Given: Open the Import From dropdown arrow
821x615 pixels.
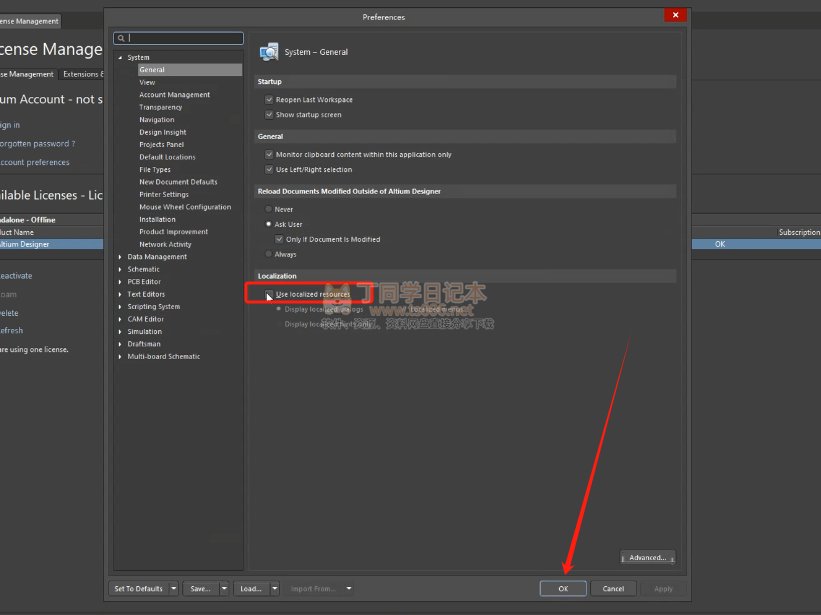Looking at the screenshot, I should click(x=349, y=589).
